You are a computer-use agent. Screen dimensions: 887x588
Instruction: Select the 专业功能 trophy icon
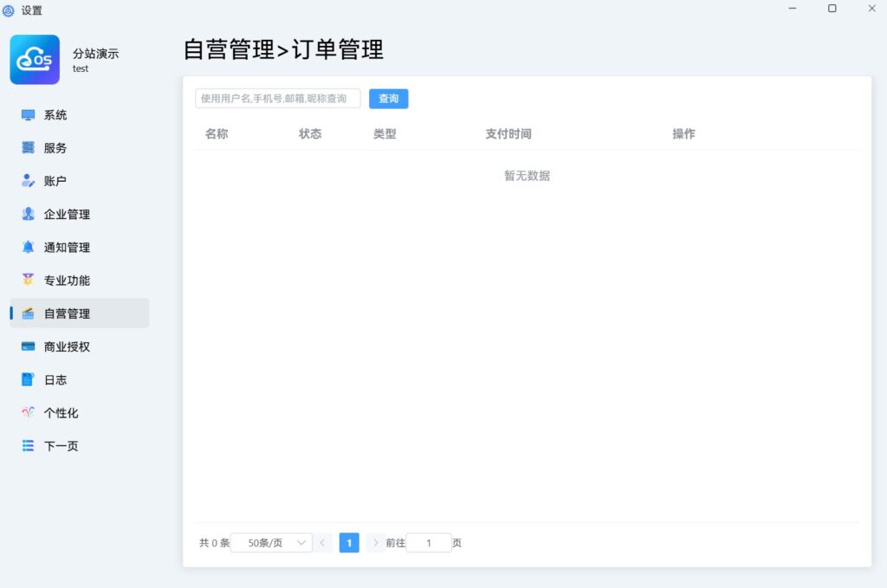(x=27, y=280)
